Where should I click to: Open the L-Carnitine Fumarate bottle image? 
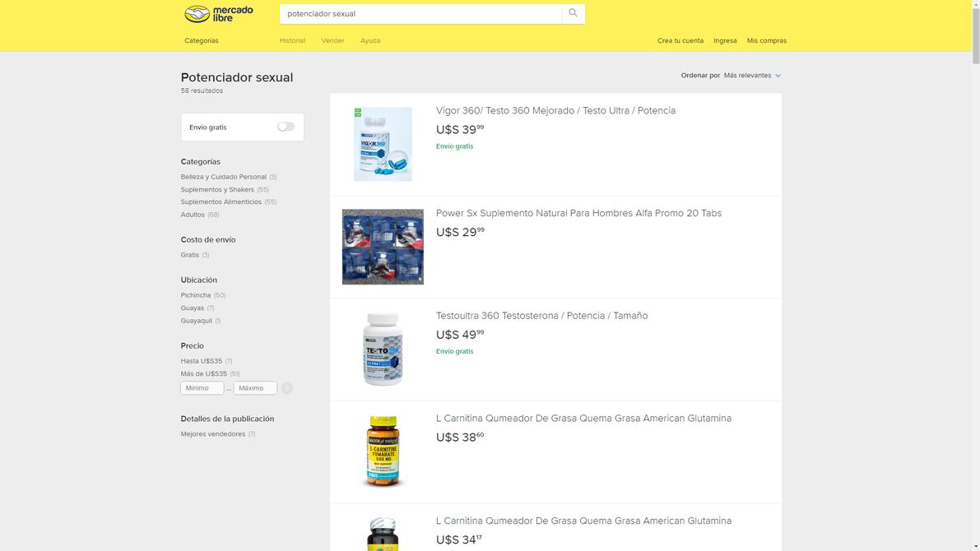pyautogui.click(x=383, y=451)
